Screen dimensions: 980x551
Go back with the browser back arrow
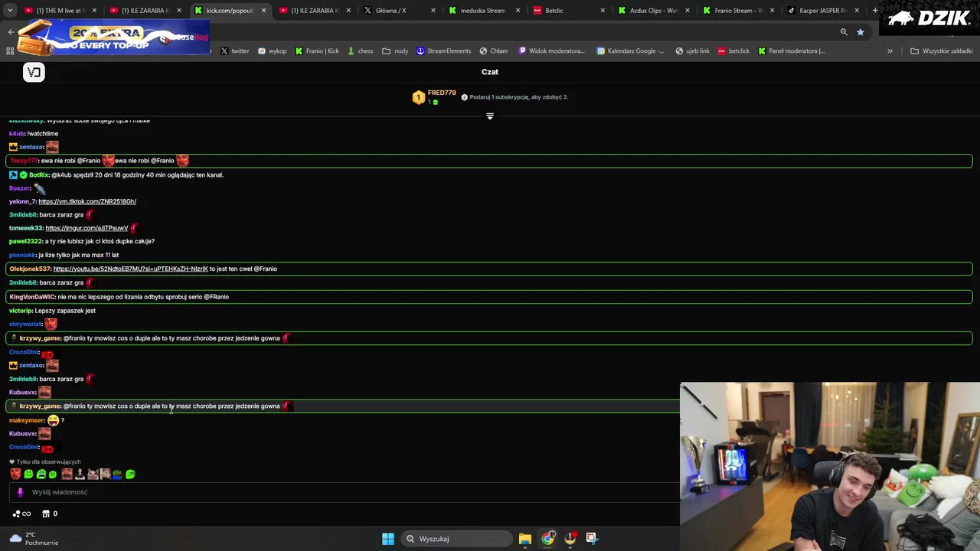point(11,32)
